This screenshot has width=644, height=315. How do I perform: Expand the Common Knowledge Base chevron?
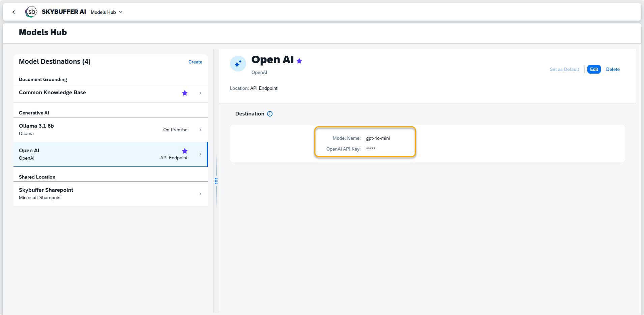[200, 93]
